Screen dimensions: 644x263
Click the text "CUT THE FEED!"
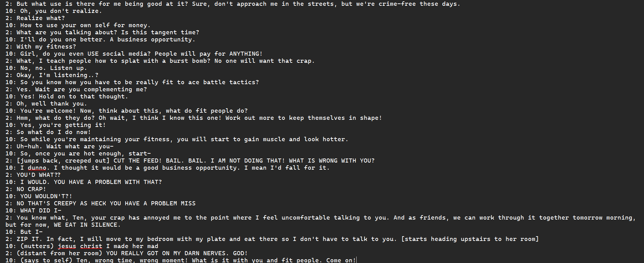tap(138, 161)
